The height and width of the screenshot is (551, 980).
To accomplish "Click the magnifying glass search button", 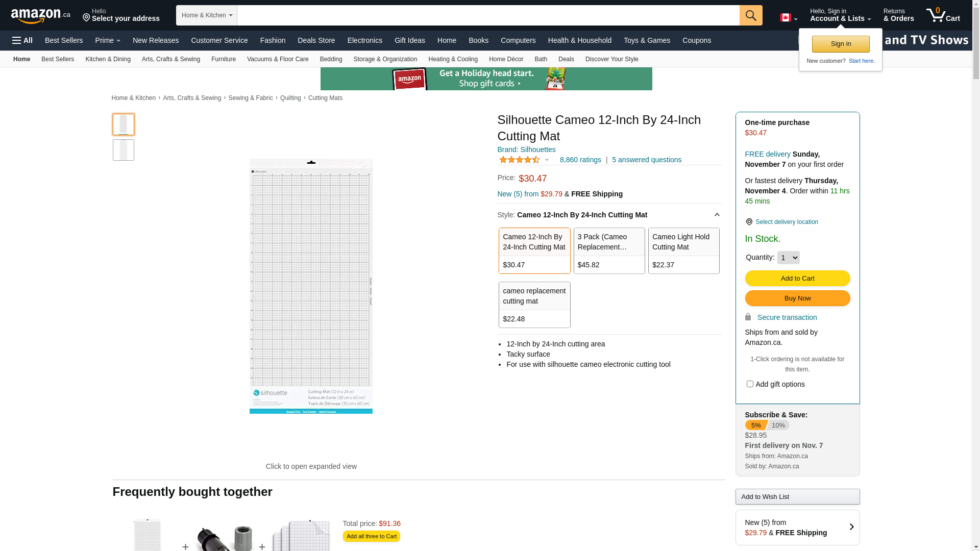I will tap(751, 15).
